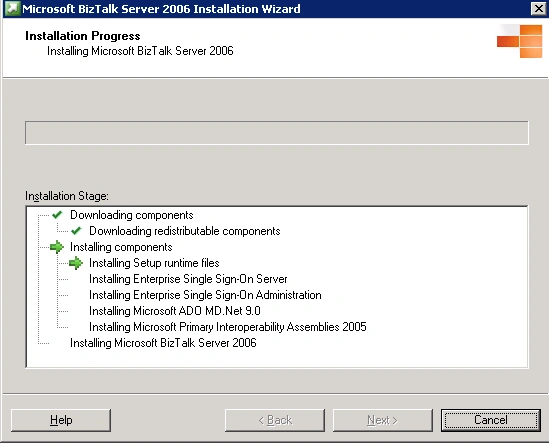Click the orange BizTalk logo graphic
This screenshot has width=549, height=443.
pos(520,41)
